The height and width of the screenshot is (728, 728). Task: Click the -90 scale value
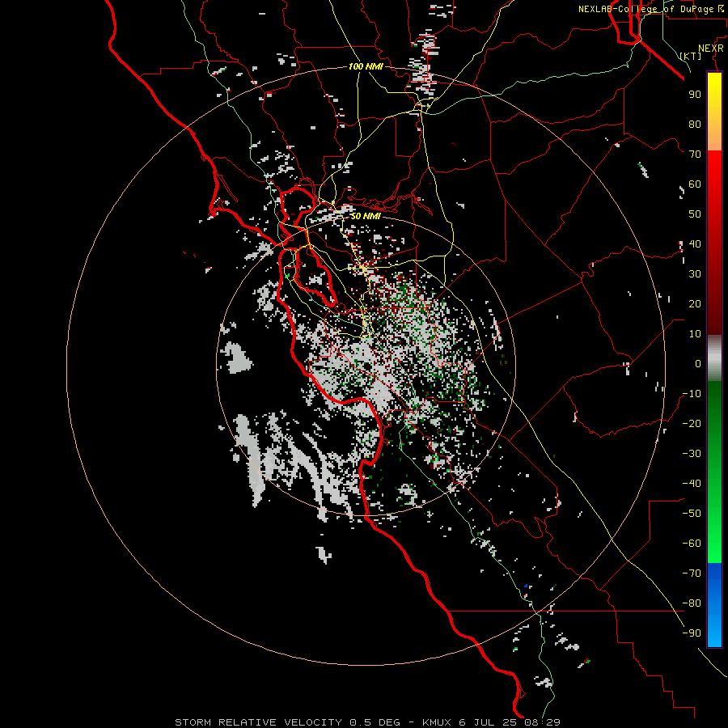point(692,633)
